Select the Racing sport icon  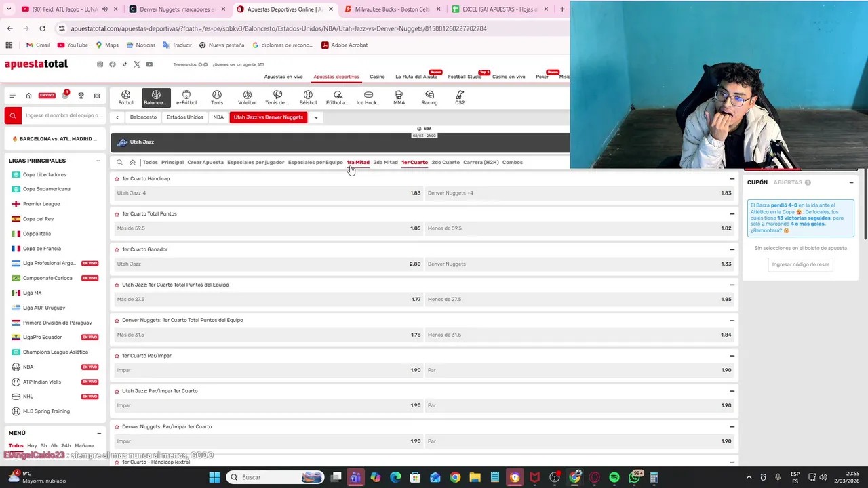(429, 98)
